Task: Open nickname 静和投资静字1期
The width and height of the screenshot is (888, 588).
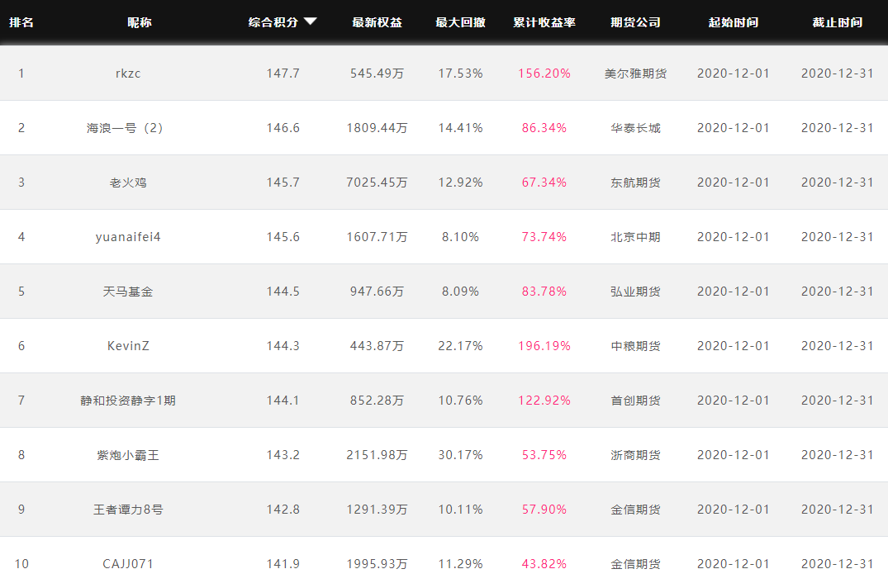Action: pos(128,401)
